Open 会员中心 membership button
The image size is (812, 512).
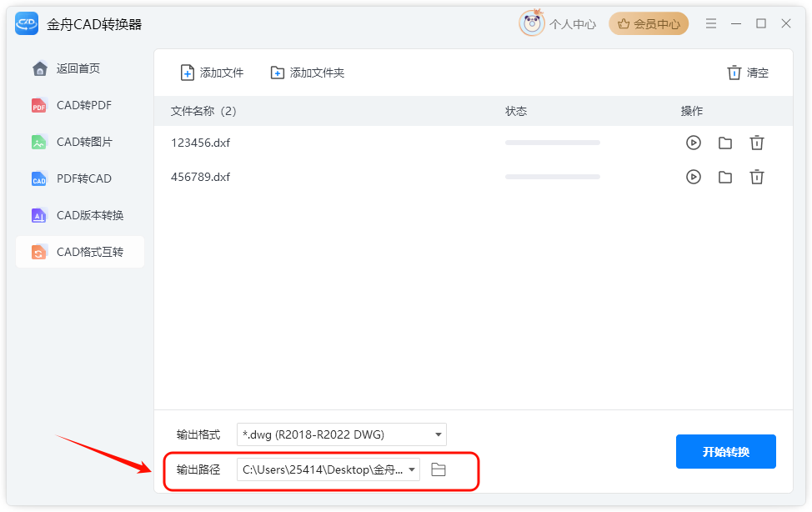pyautogui.click(x=649, y=24)
